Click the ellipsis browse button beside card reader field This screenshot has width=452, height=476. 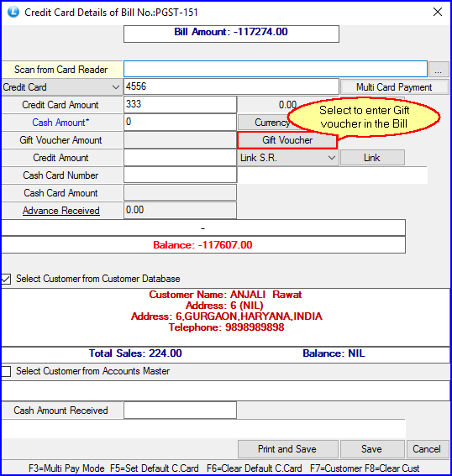point(438,70)
